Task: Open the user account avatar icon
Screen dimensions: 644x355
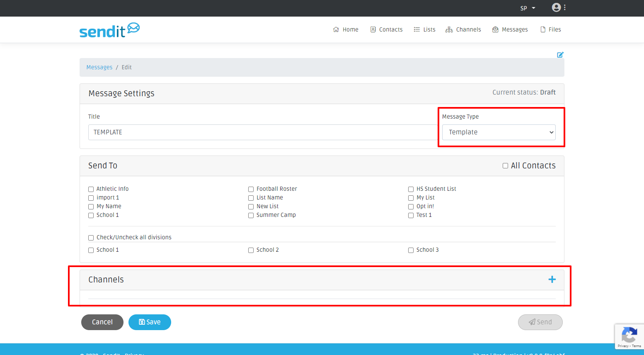Action: [556, 7]
